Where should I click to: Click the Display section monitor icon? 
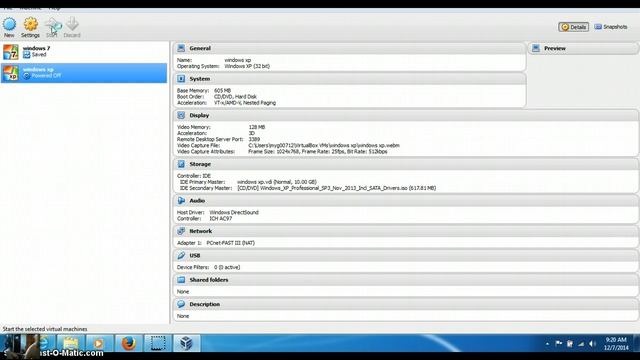pos(181,116)
